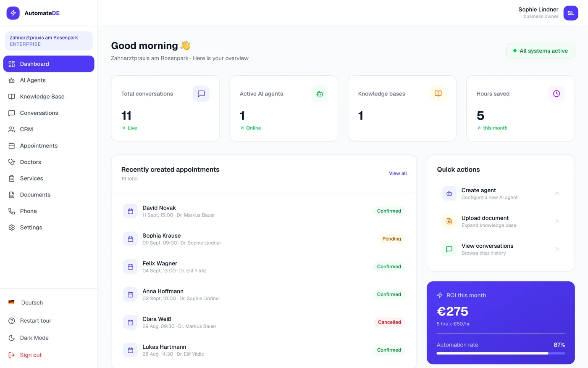Open Lukas Hartmann appointment row
This screenshot has height=368, width=588.
tap(264, 350)
